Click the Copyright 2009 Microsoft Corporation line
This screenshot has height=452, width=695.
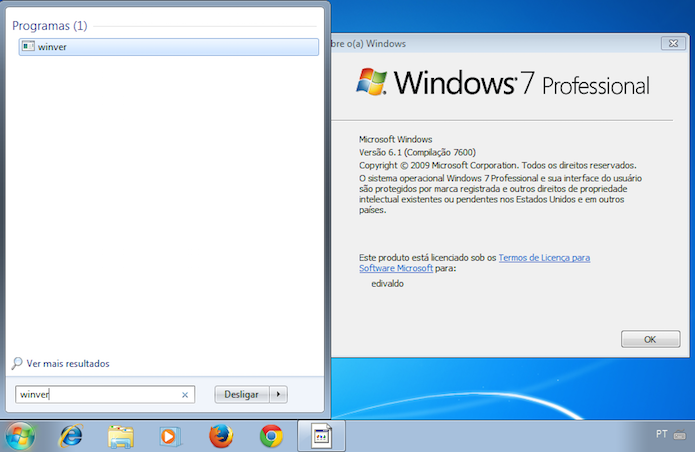pyautogui.click(x=497, y=165)
